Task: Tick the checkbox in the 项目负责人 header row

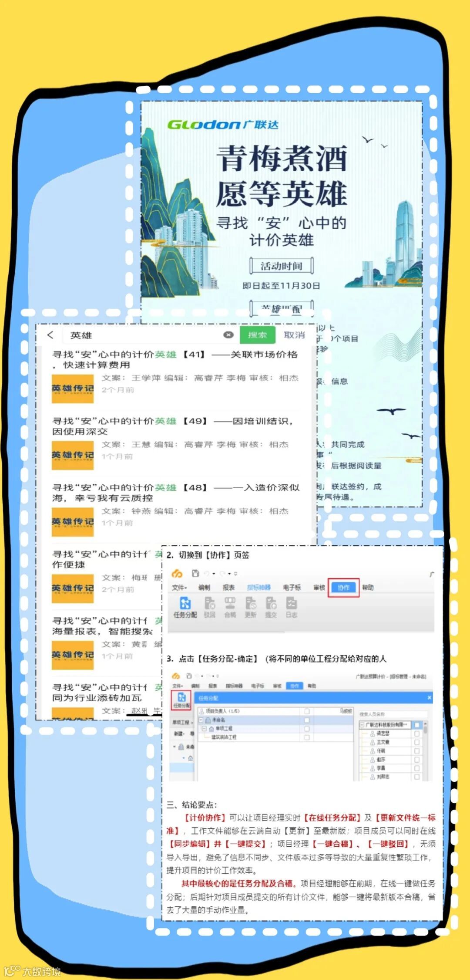Action: coord(307,711)
